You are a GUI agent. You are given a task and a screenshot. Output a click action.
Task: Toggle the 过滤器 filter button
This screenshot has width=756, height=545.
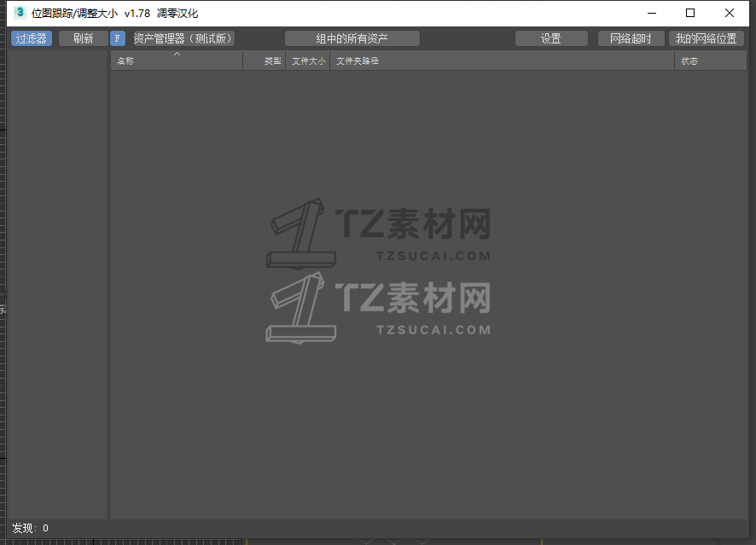tap(32, 38)
